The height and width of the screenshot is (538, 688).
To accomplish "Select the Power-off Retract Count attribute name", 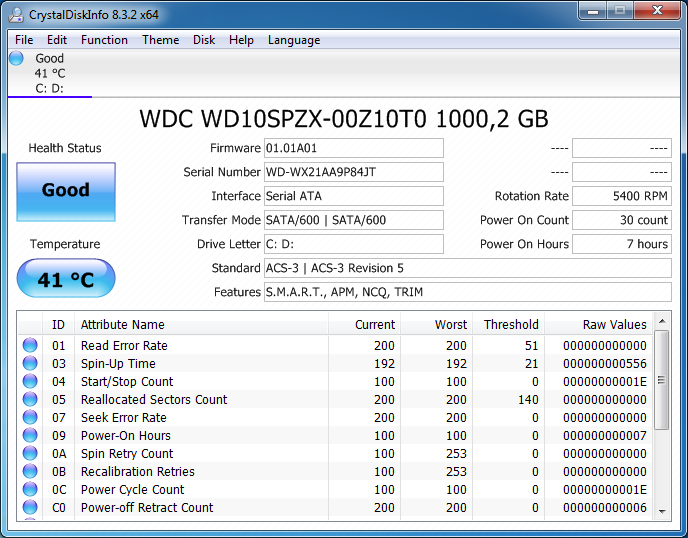I will pos(147,507).
